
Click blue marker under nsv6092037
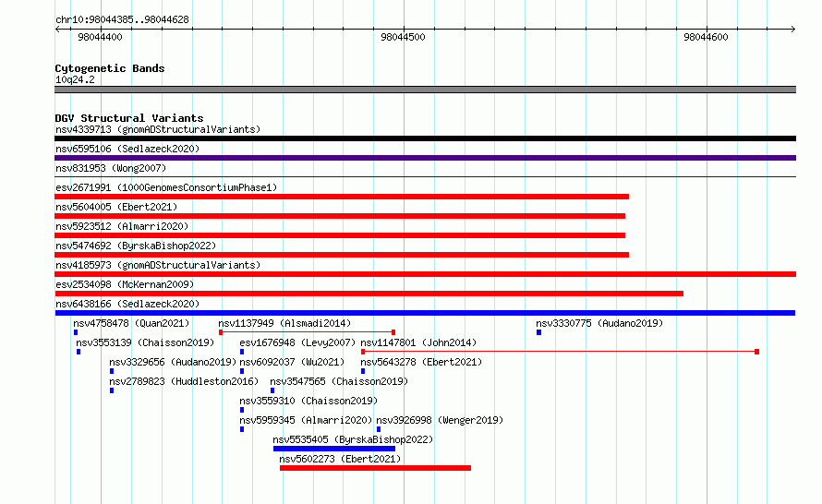click(x=242, y=371)
